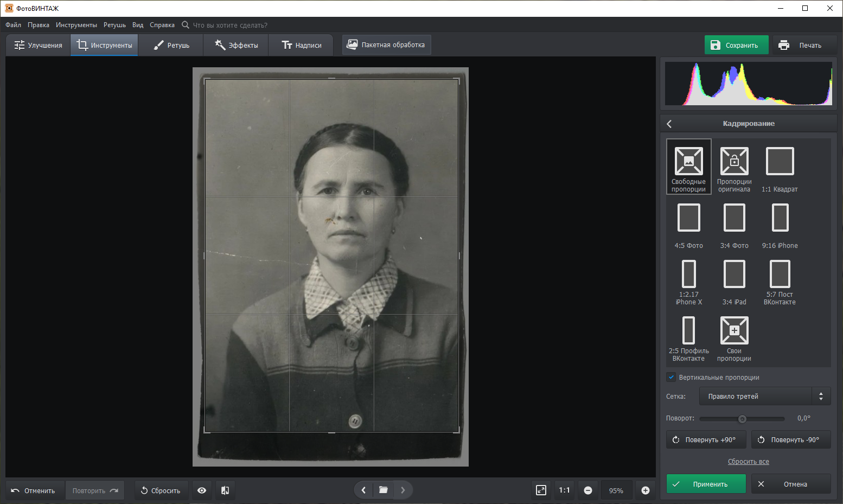Open the Сетка grid type dropdown
This screenshot has width=843, height=504.
click(764, 397)
